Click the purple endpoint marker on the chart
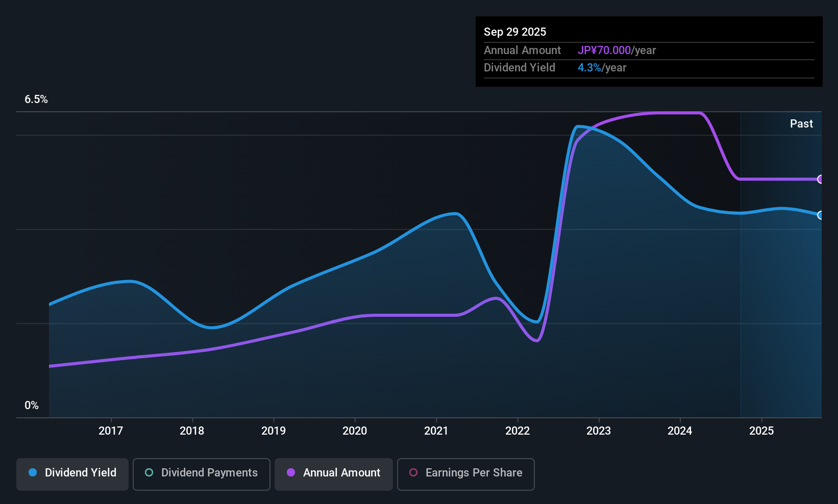Screen dimensions: 838x504 pos(820,179)
